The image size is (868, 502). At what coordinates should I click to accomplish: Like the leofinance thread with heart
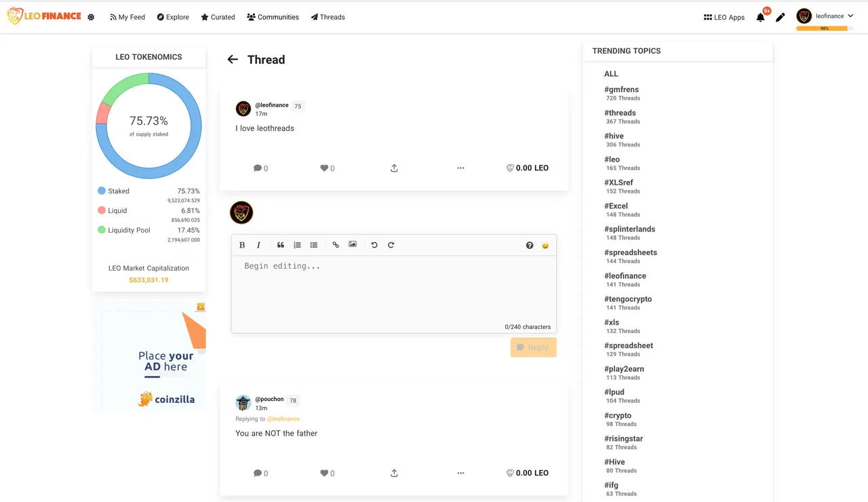(324, 168)
